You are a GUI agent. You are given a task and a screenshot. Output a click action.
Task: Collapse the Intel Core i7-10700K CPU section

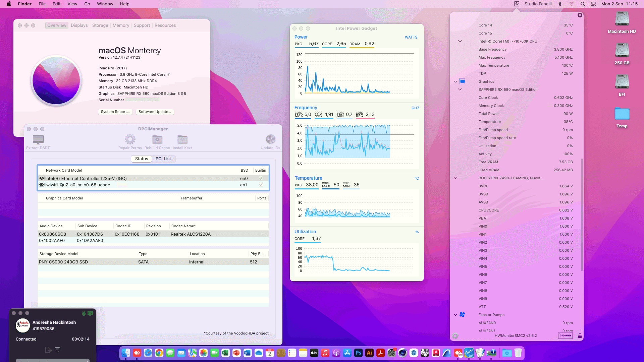pyautogui.click(x=459, y=41)
